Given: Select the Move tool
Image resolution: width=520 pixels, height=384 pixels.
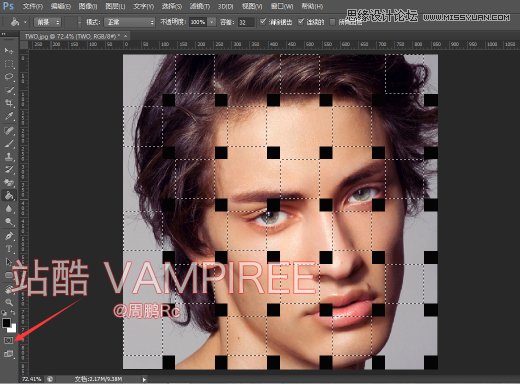Looking at the screenshot, I should tap(9, 50).
